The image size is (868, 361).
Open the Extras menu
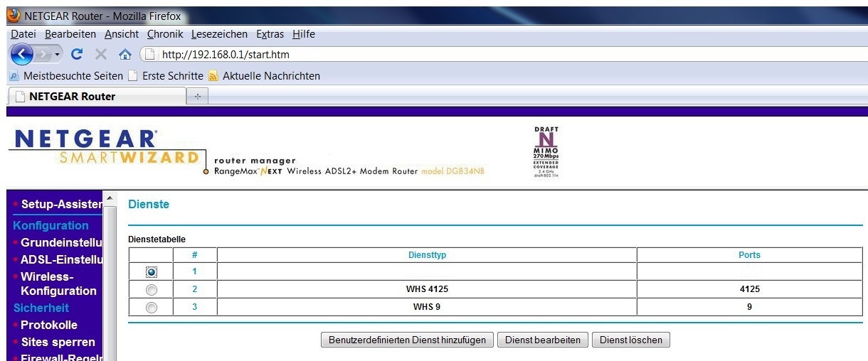pyautogui.click(x=270, y=34)
